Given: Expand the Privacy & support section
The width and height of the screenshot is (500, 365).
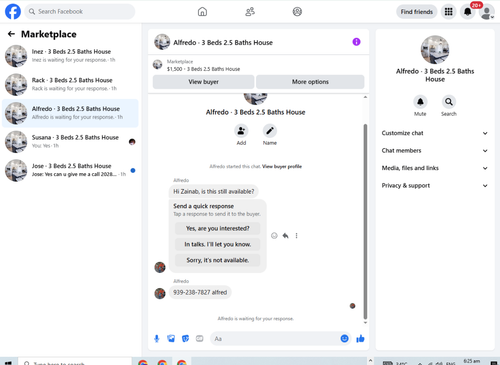Looking at the screenshot, I should (x=435, y=186).
